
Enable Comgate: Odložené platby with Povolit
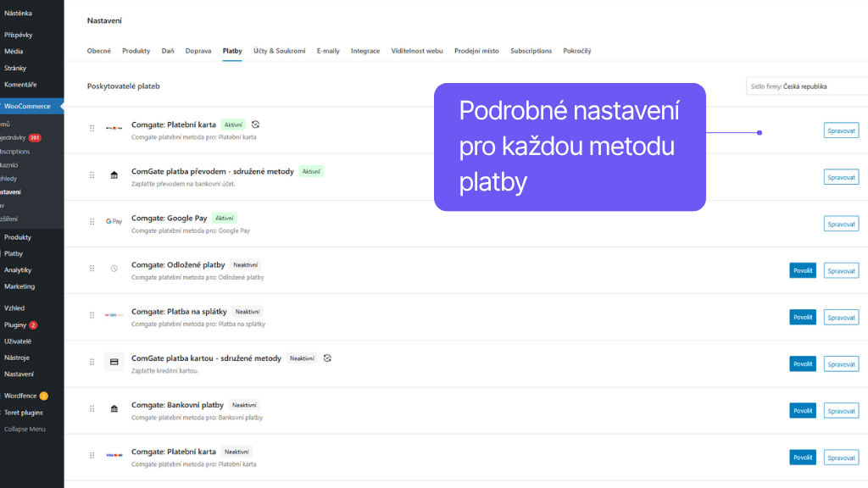[802, 270]
